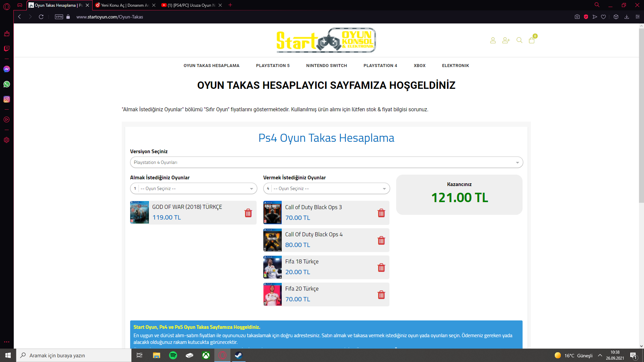
Task: Open the Opera easy setup menu
Action: click(x=638, y=17)
